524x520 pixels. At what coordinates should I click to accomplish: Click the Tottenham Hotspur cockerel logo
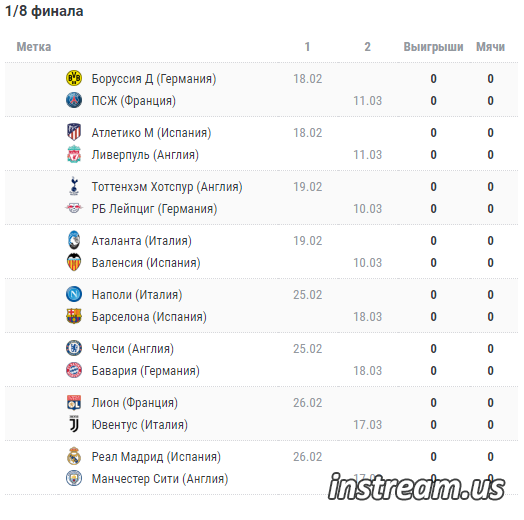[74, 186]
